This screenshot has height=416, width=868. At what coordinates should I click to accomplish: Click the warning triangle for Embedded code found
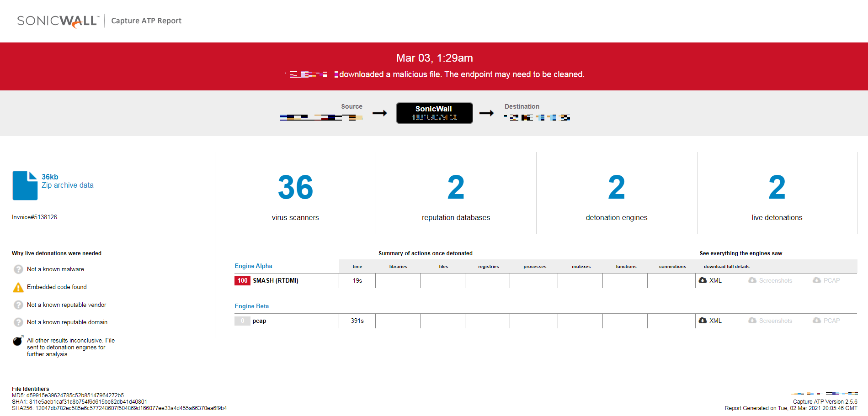18,287
